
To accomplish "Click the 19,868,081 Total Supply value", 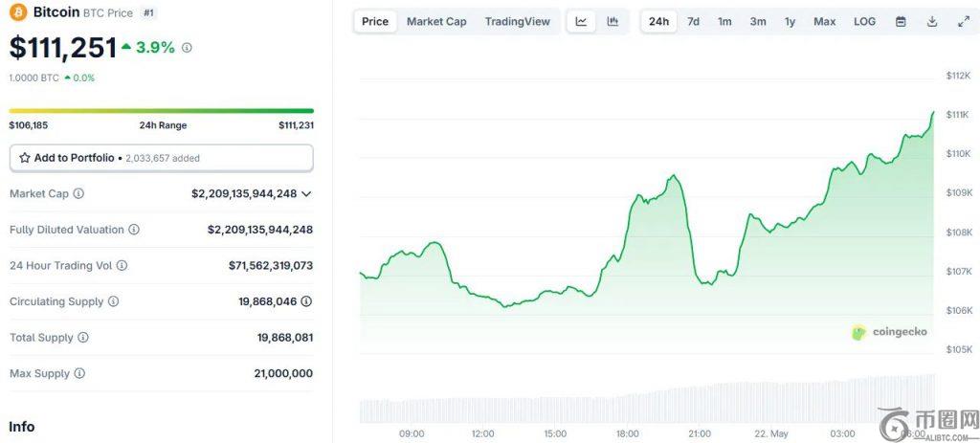I will click(x=285, y=338).
